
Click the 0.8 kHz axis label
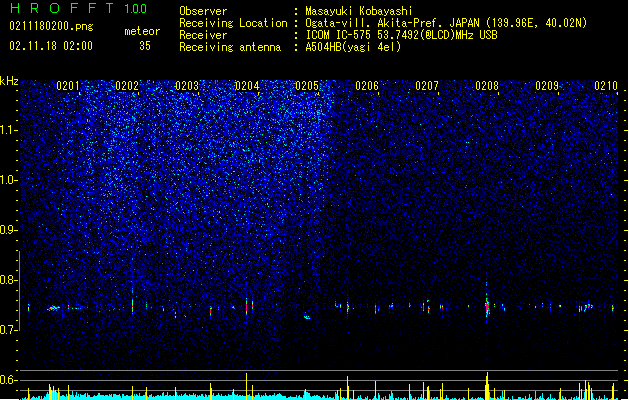(x=8, y=280)
